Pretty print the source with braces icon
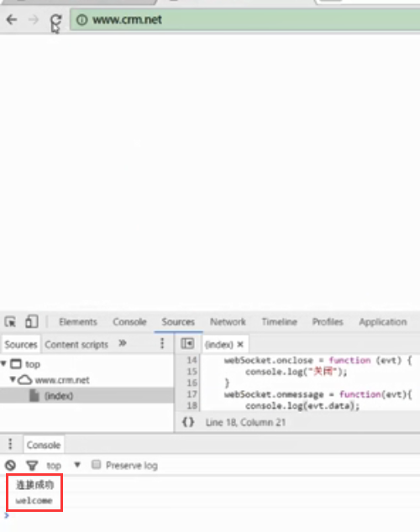 (188, 422)
